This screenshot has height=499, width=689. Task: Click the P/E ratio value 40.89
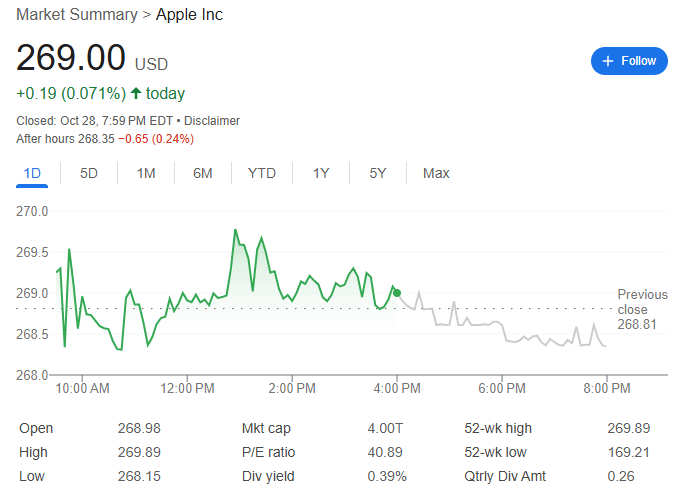click(385, 452)
